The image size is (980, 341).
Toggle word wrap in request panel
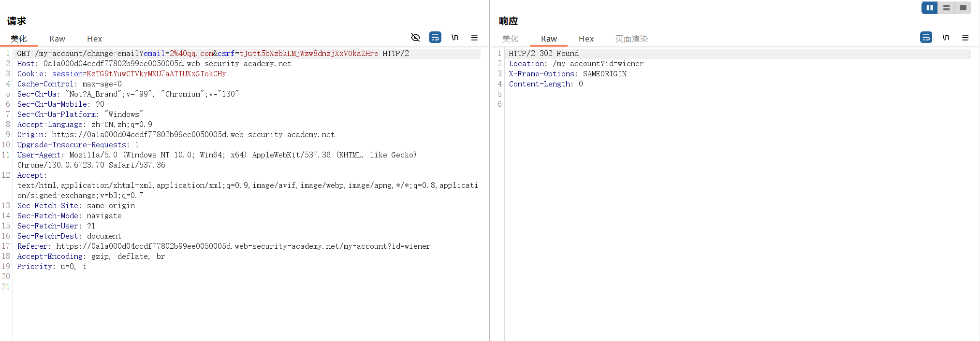tap(435, 37)
